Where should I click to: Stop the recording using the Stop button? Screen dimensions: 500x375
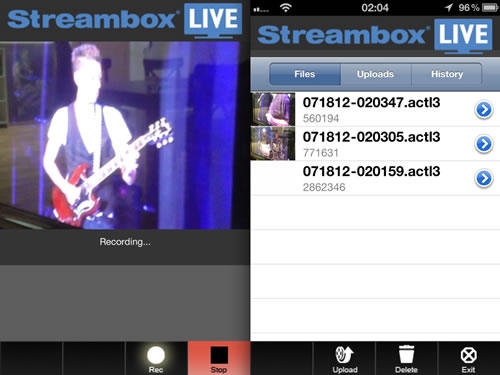[x=219, y=358]
